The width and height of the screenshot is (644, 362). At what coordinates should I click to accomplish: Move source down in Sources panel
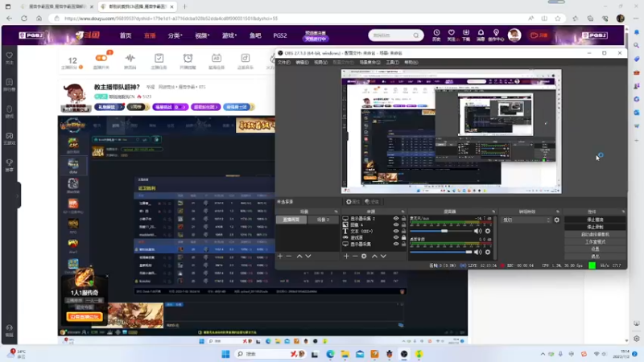click(383, 256)
